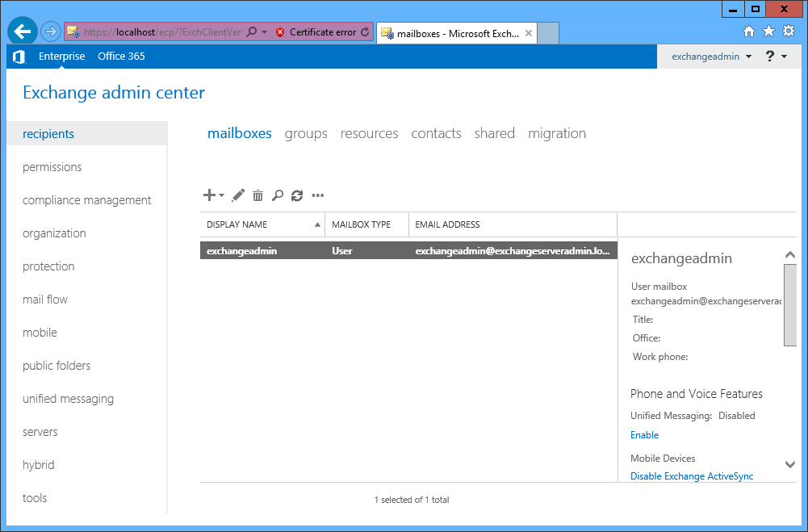The width and height of the screenshot is (808, 532).
Task: Click the Exchange admin center heading
Action: point(114,93)
